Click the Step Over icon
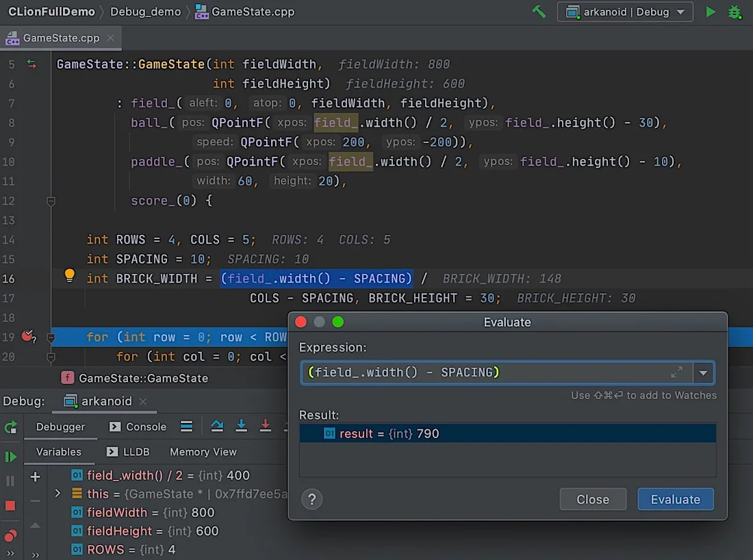The image size is (753, 560). [x=217, y=426]
